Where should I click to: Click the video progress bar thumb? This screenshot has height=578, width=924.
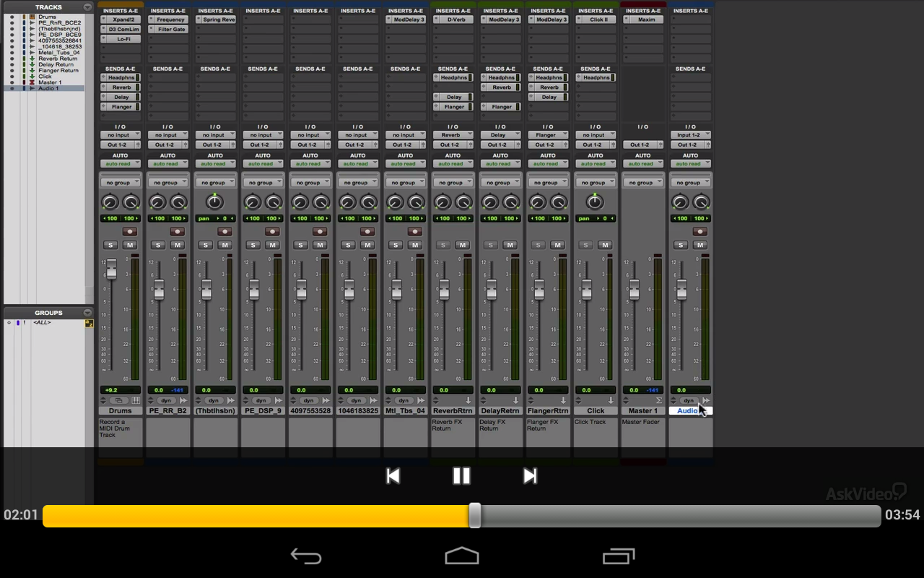(474, 515)
